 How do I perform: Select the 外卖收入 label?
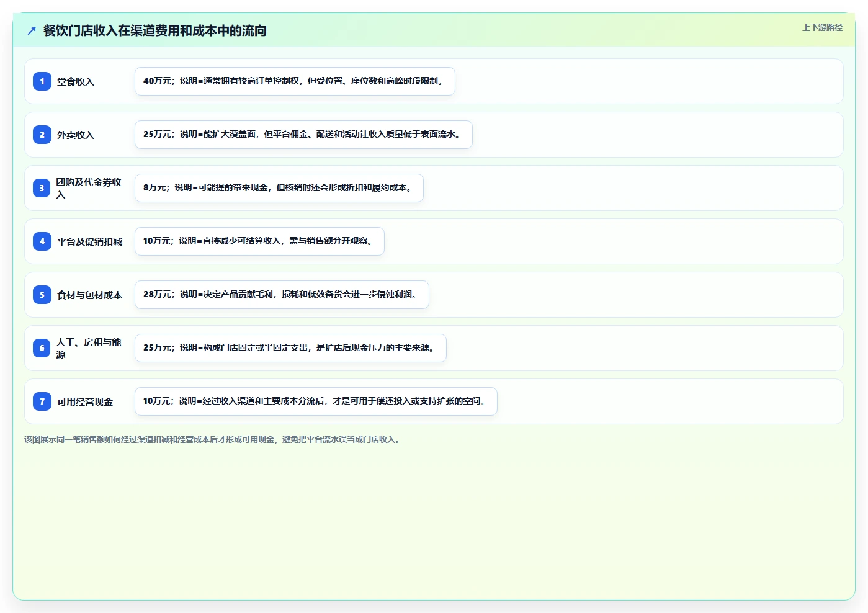pos(76,135)
